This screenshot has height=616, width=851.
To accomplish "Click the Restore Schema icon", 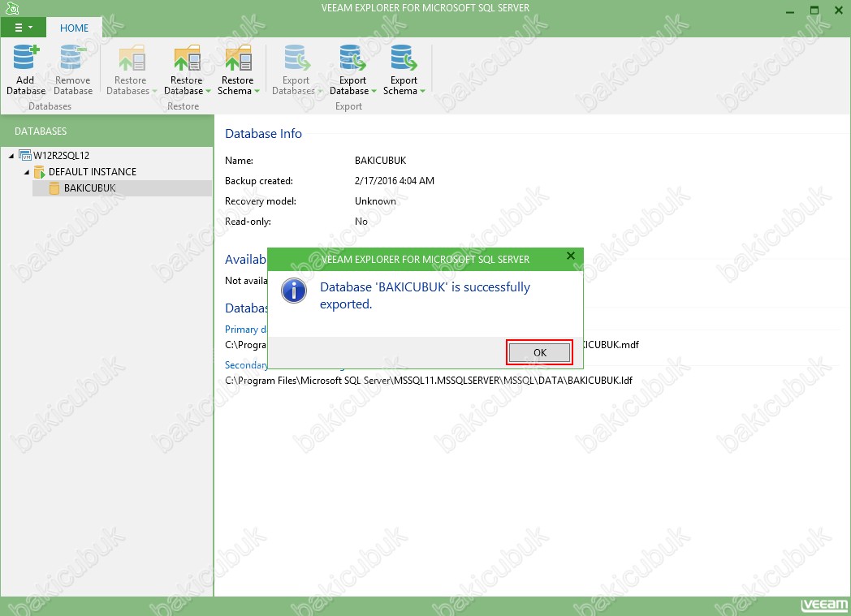I will (x=238, y=58).
